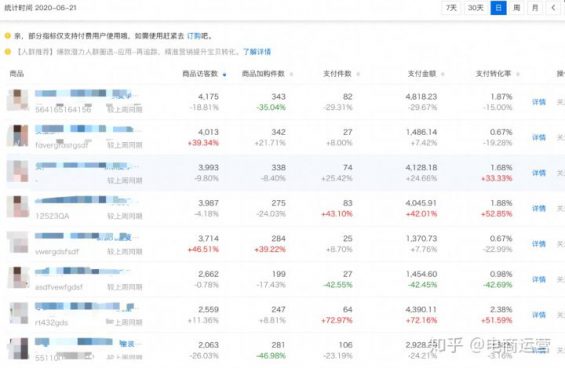Open product thumbnail for asdfvewfgdsf row

[18, 278]
